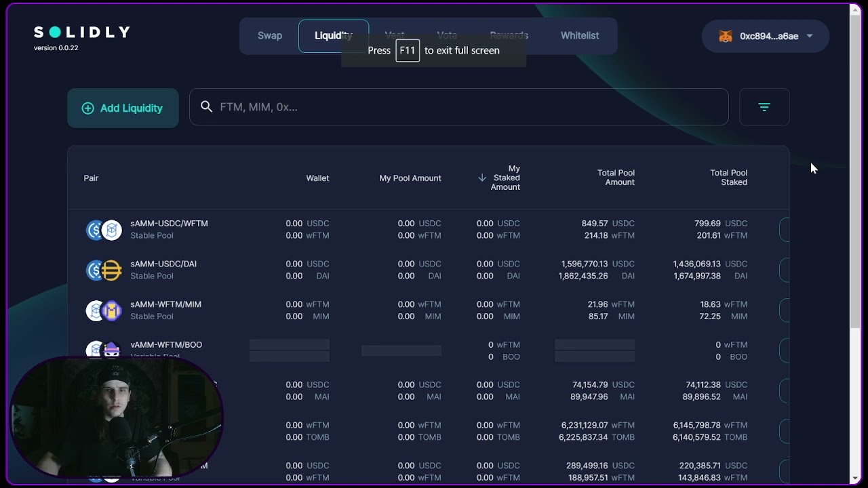
Task: Switch to the Swap tab
Action: pos(270,36)
